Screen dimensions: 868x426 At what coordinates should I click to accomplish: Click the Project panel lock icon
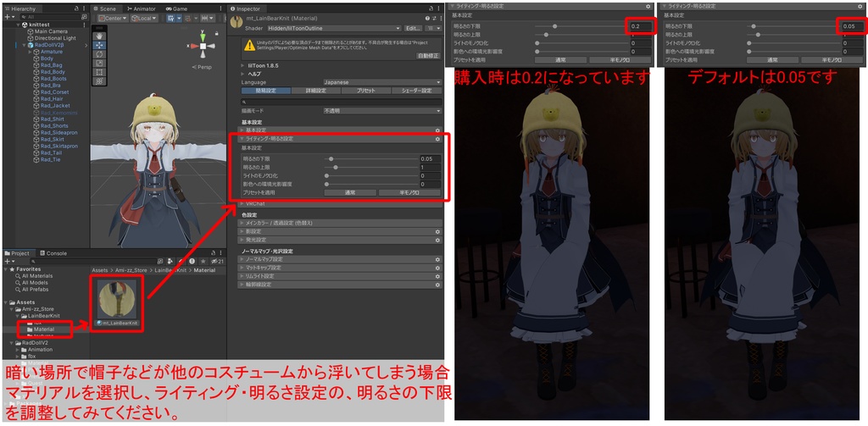211,253
